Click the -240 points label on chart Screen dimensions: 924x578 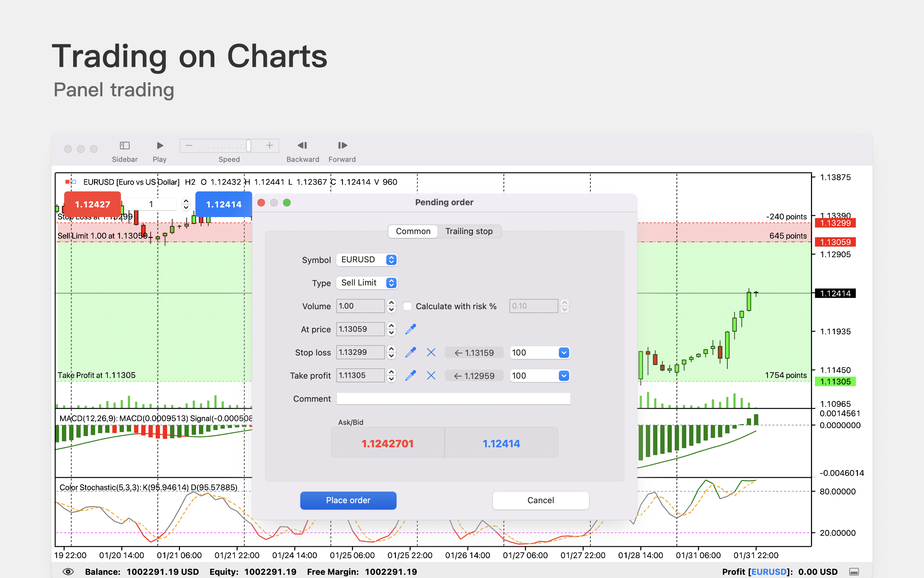point(786,217)
